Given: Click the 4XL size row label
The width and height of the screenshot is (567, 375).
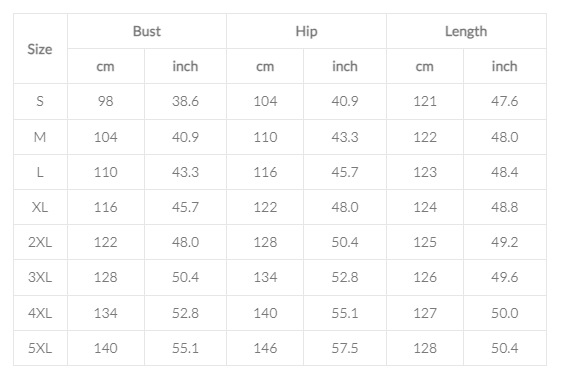Looking at the screenshot, I should pyautogui.click(x=40, y=313).
